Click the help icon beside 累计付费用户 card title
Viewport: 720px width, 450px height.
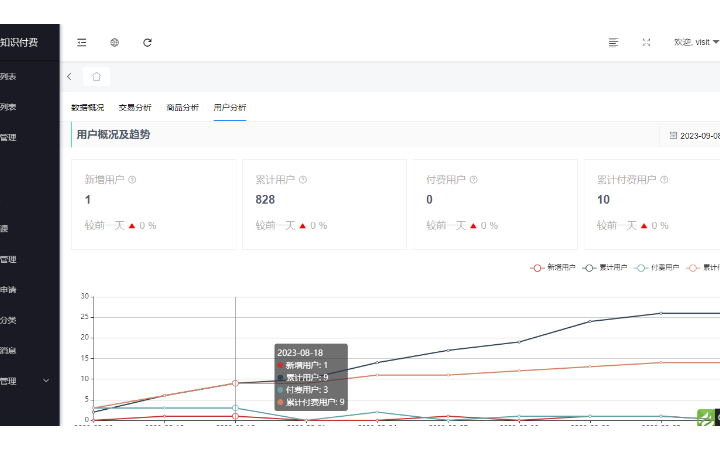pyautogui.click(x=664, y=180)
